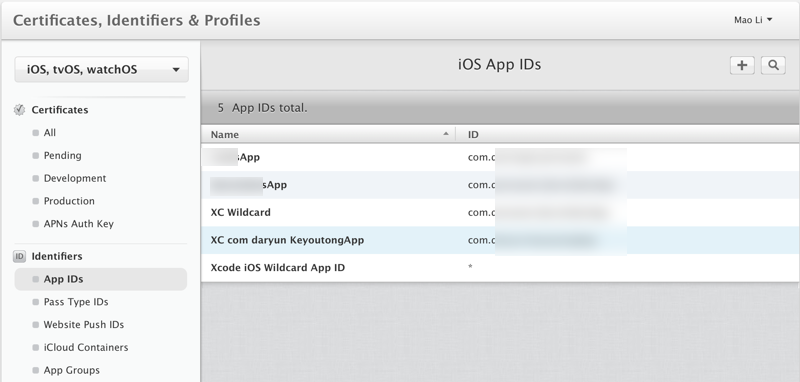Select Xcode iOS Wildcard App ID row

tap(500, 268)
